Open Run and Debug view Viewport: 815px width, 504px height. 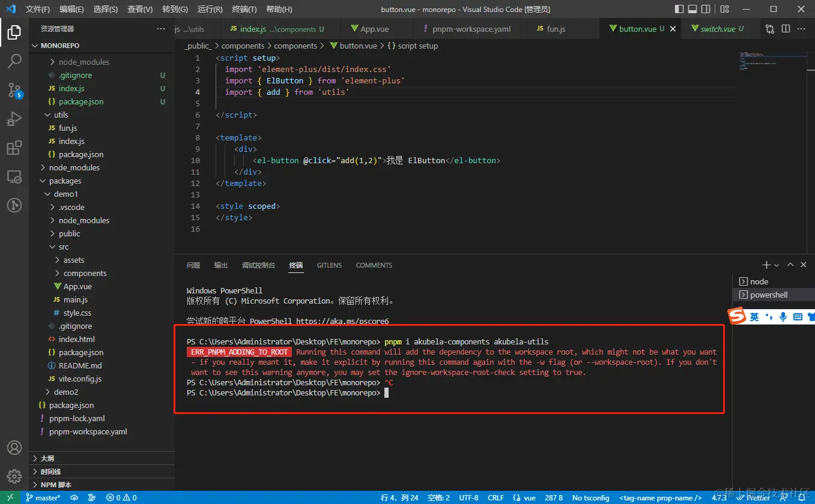pyautogui.click(x=14, y=119)
